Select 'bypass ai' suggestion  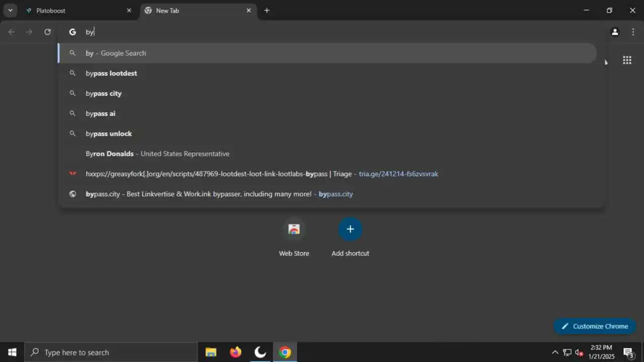pyautogui.click(x=327, y=114)
